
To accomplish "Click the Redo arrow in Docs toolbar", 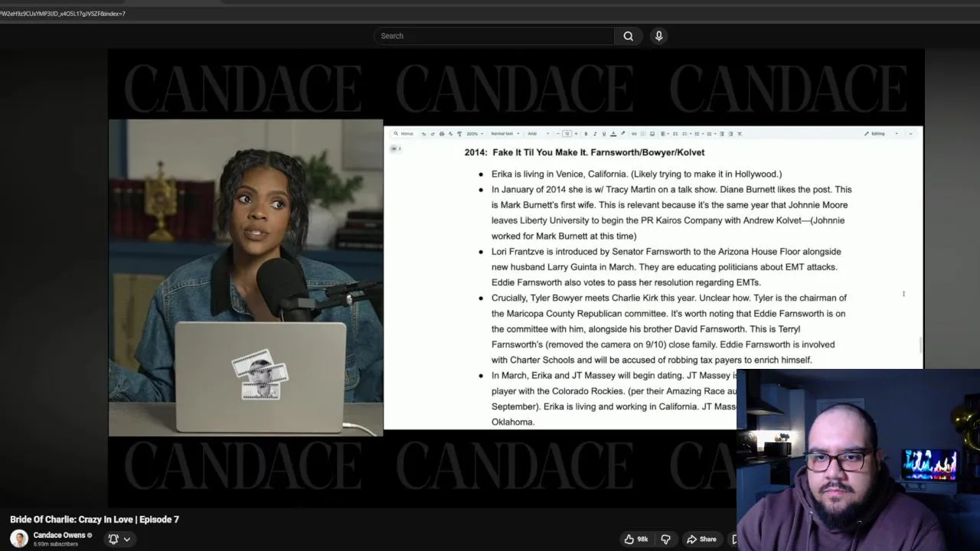I will (433, 134).
